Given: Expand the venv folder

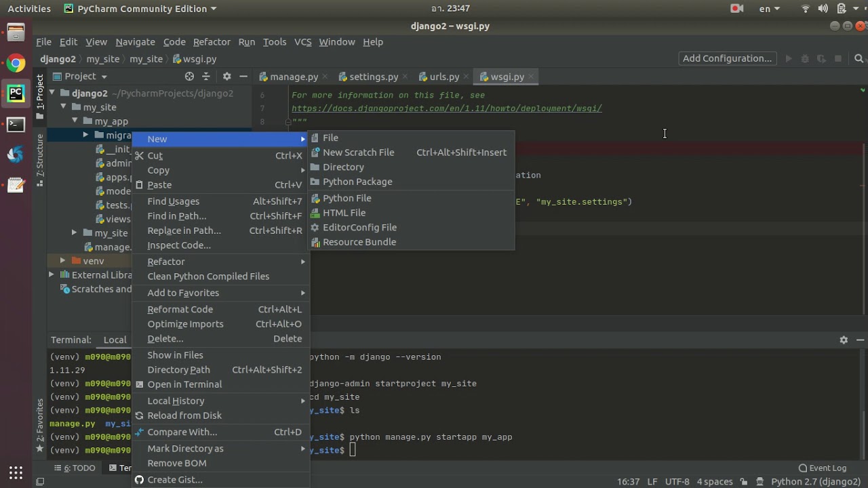Looking at the screenshot, I should (62, 260).
